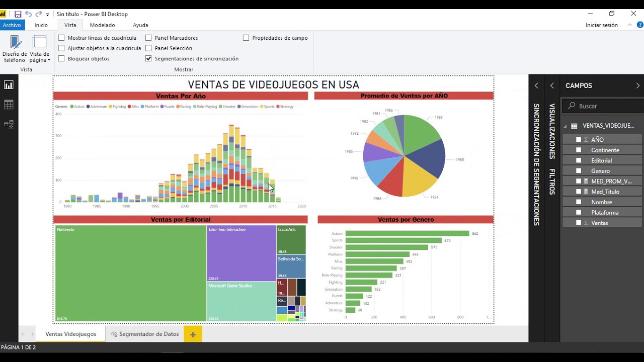Screen dimensions: 644x362
Task: Open the Vista de página dropdown
Action: pyautogui.click(x=40, y=49)
